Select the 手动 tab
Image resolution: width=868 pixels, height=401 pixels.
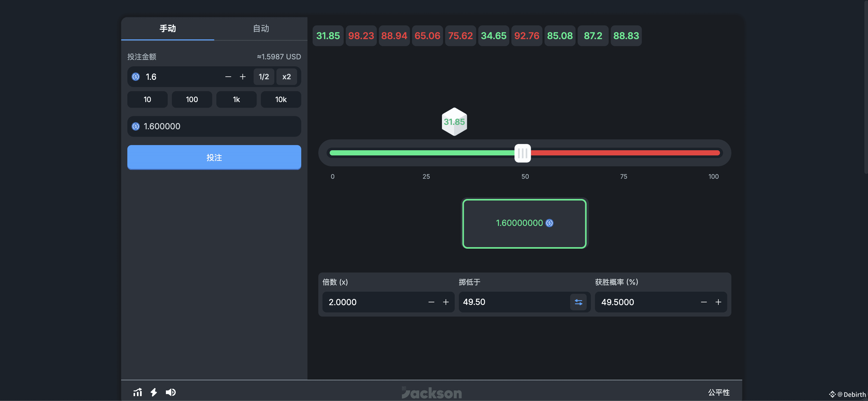[167, 29]
